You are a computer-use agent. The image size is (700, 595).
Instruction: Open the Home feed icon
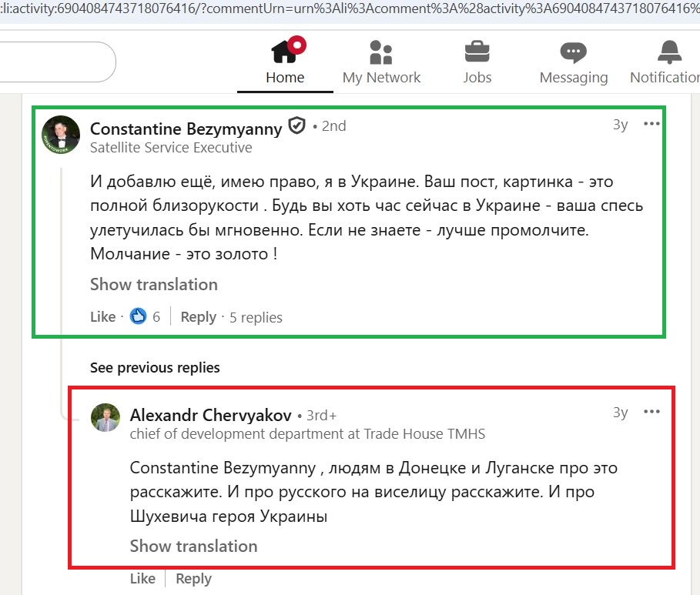click(x=285, y=52)
